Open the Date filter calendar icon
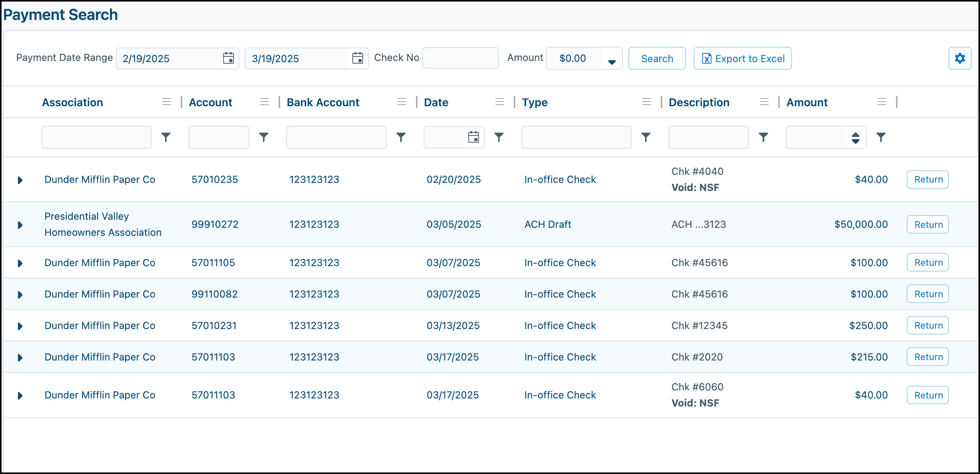This screenshot has width=980, height=474. click(474, 137)
